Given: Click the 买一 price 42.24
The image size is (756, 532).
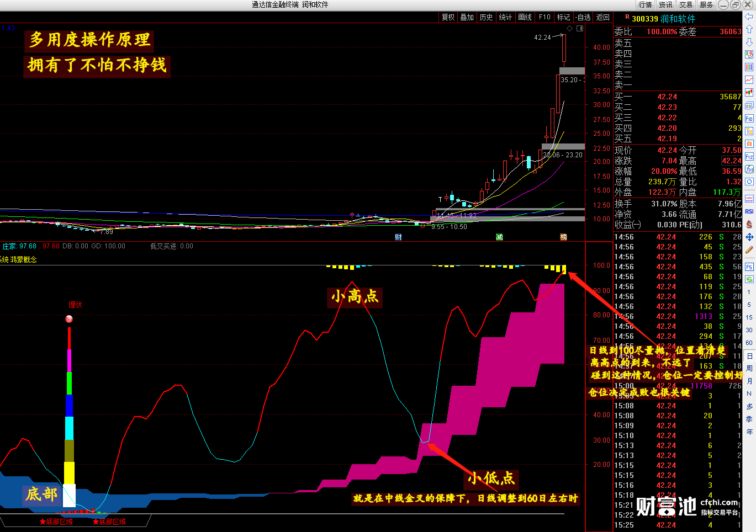Looking at the screenshot, I should (667, 97).
